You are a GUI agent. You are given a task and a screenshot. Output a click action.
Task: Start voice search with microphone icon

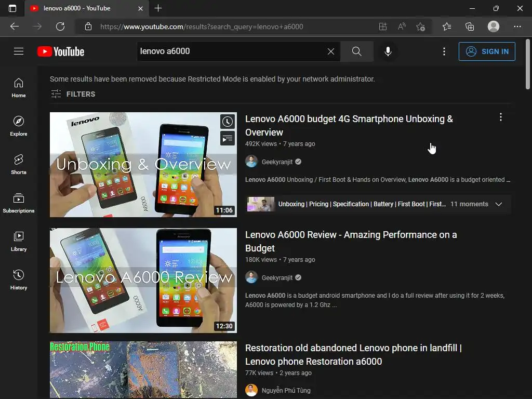[x=388, y=51]
